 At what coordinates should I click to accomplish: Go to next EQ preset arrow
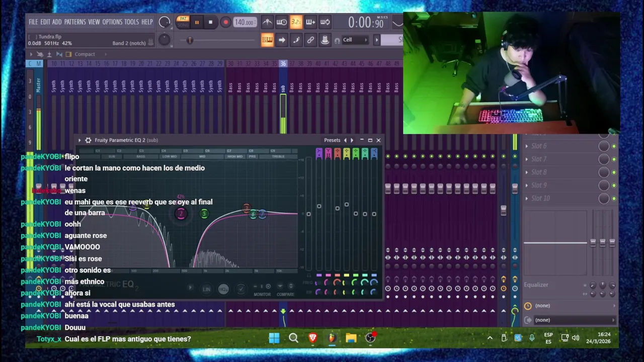pos(352,140)
